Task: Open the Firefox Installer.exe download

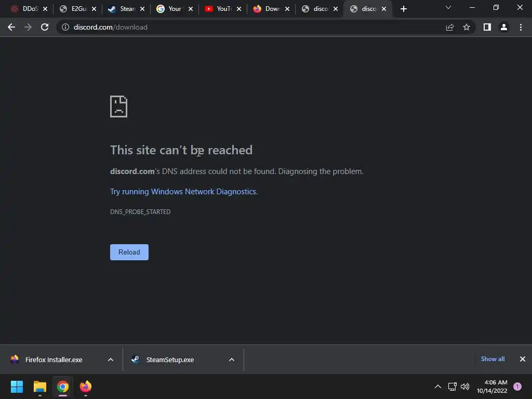Action: pos(54,360)
